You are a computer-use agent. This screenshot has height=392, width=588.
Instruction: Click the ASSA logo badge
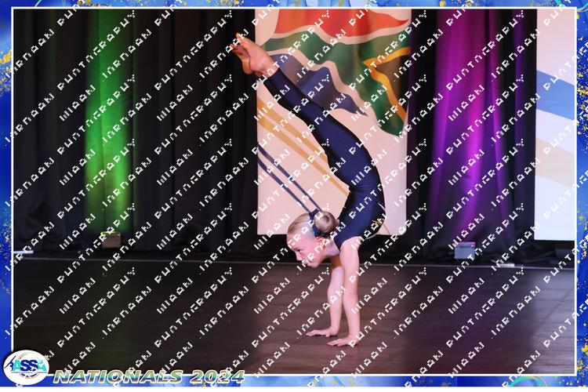(26, 367)
